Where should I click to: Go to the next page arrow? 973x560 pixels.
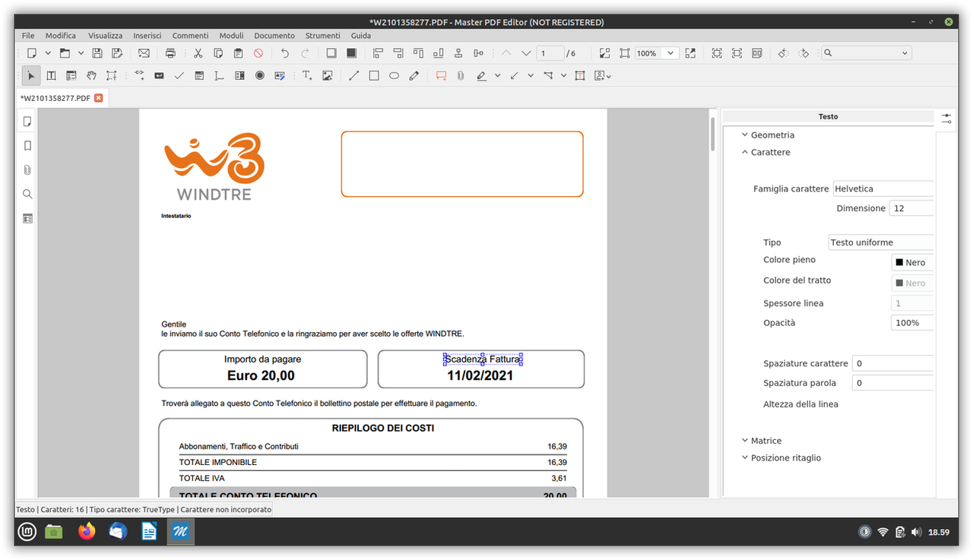pyautogui.click(x=526, y=53)
